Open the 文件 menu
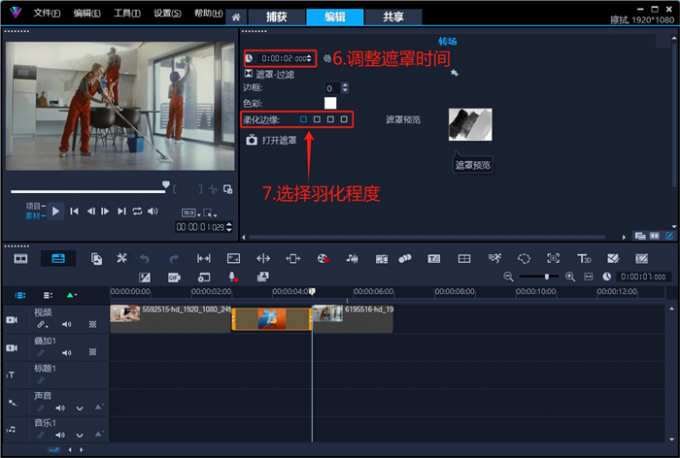The height and width of the screenshot is (458, 680). 46,14
